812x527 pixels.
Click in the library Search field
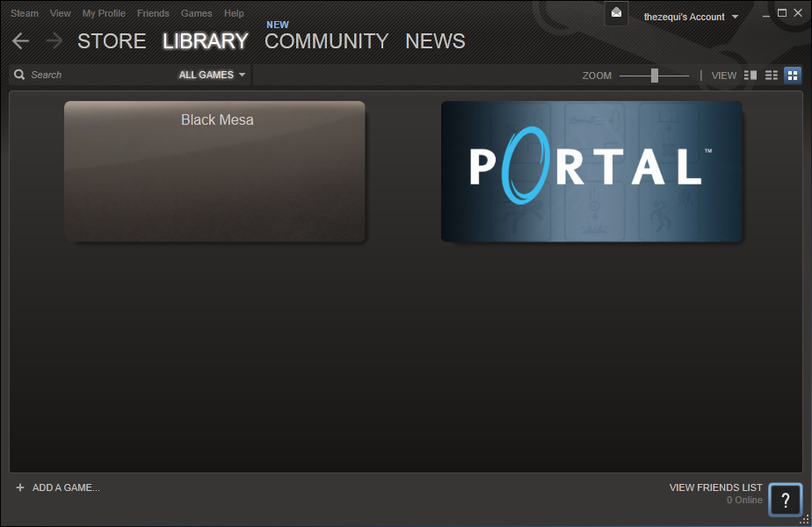pos(97,75)
